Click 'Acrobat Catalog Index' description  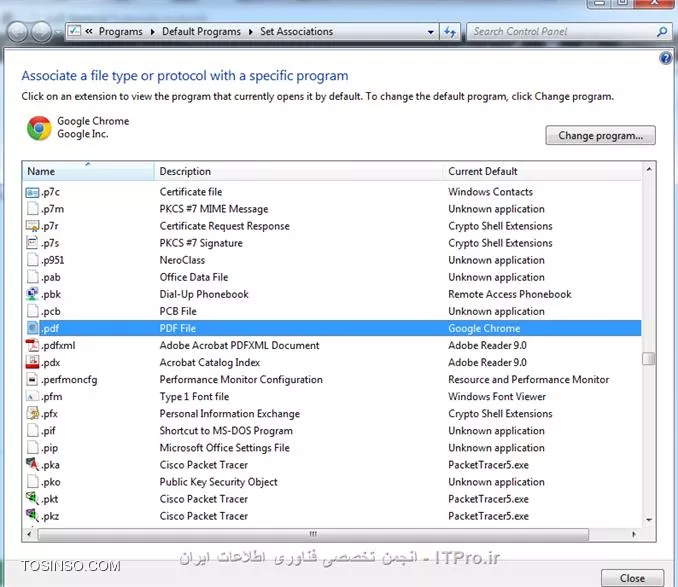(x=210, y=363)
